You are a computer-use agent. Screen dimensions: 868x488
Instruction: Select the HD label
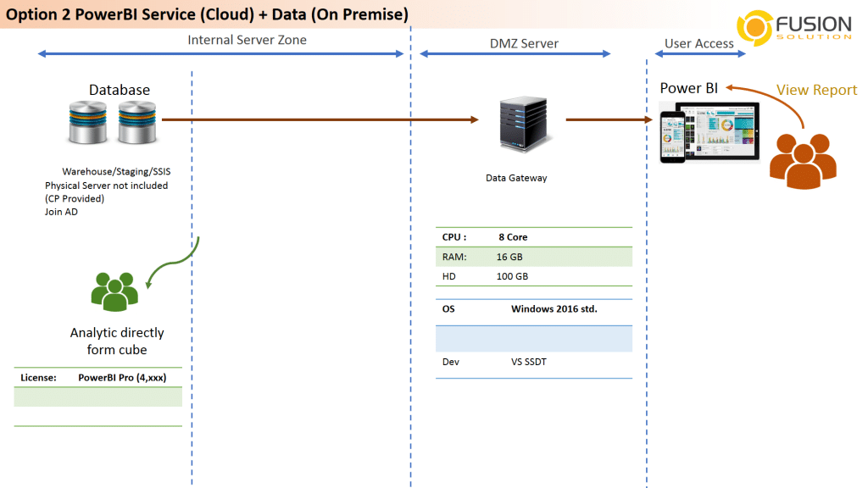coord(449,276)
